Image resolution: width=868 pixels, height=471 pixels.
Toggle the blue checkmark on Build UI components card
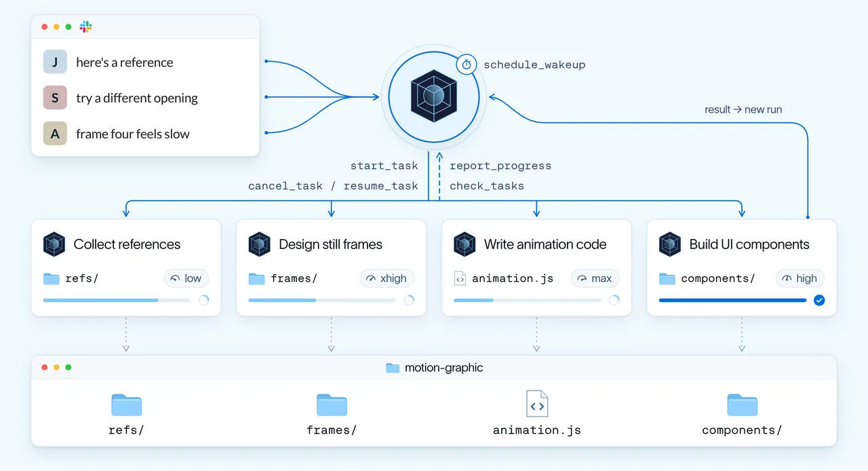[x=819, y=300]
